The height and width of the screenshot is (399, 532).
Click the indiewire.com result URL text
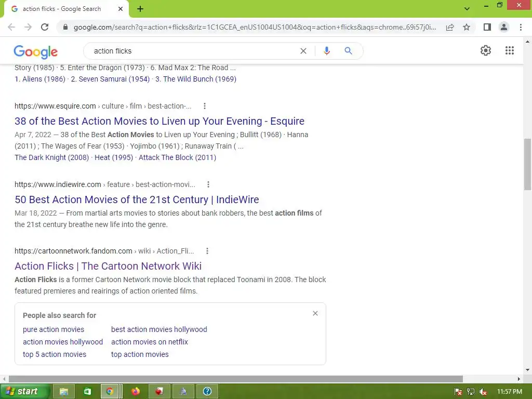tap(105, 184)
